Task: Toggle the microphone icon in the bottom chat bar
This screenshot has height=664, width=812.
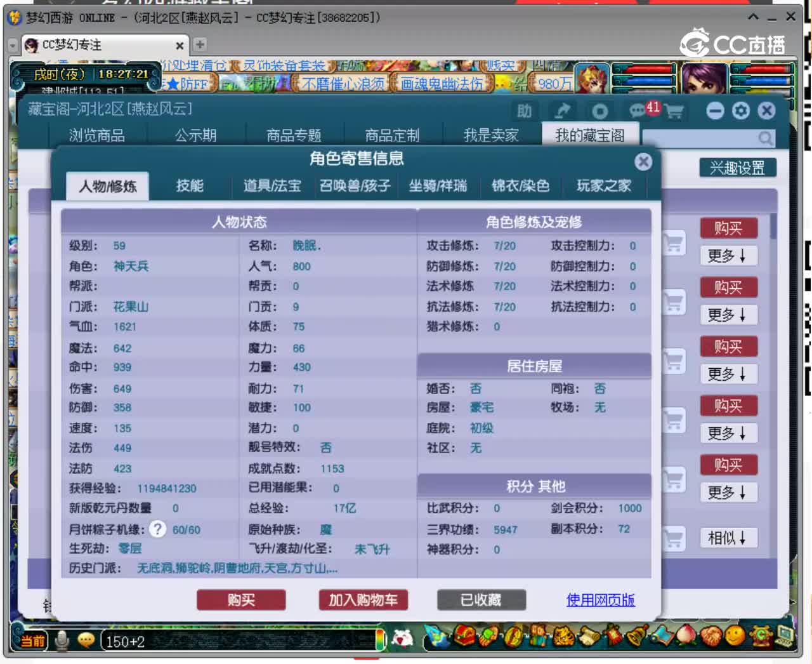Action: pyautogui.click(x=62, y=641)
